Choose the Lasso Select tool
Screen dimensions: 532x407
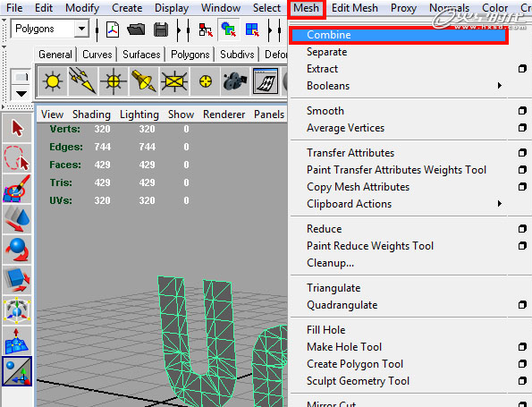coord(17,158)
